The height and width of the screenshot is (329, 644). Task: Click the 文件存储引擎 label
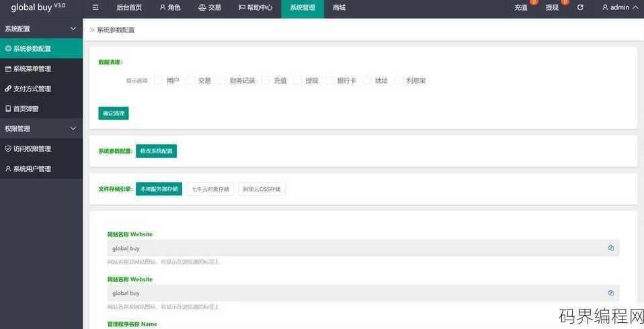[x=116, y=189]
